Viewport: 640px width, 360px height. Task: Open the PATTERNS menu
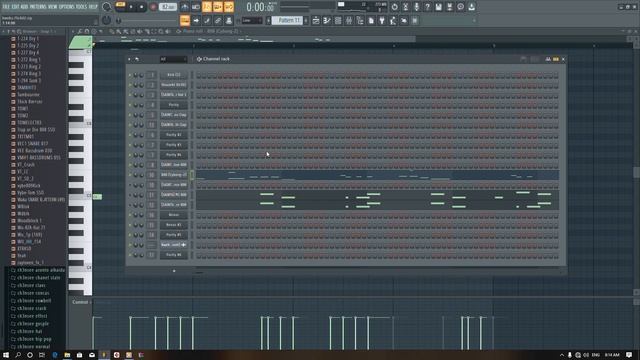tap(38, 7)
